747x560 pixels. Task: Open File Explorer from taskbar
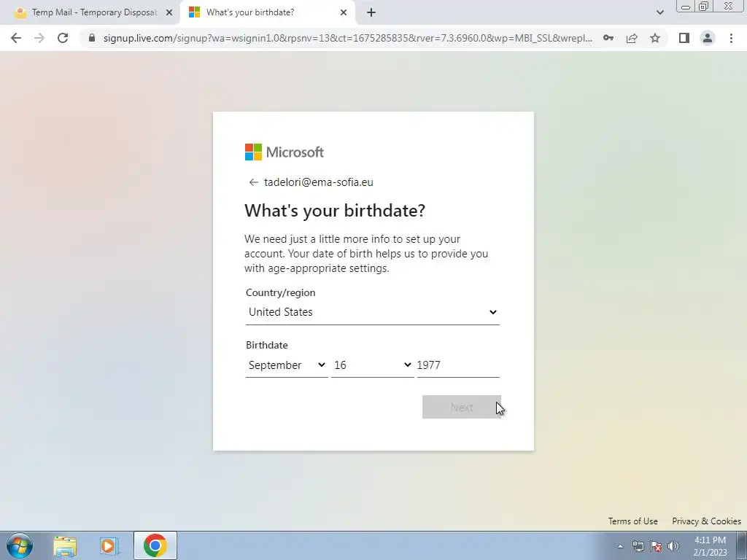click(65, 545)
